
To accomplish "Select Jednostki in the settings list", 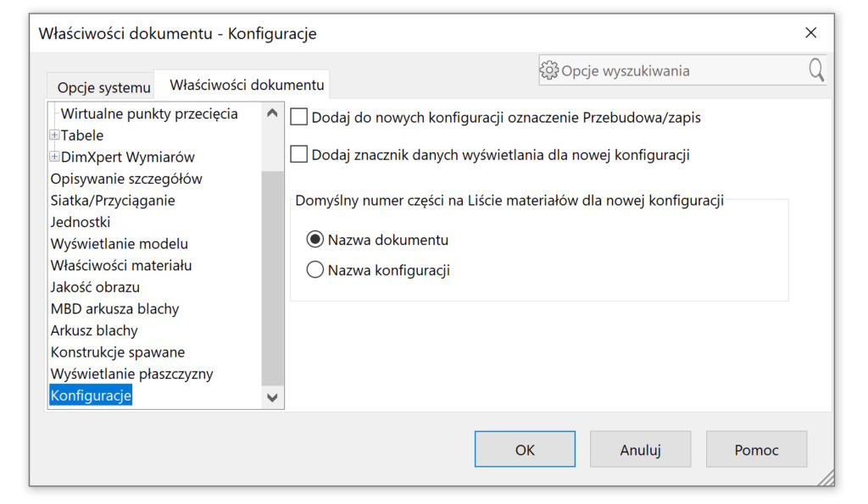I will point(81,221).
